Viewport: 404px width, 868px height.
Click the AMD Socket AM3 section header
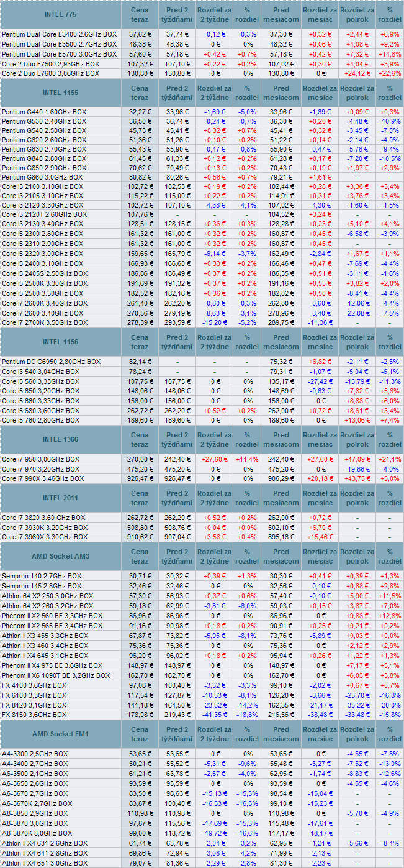[x=60, y=556]
